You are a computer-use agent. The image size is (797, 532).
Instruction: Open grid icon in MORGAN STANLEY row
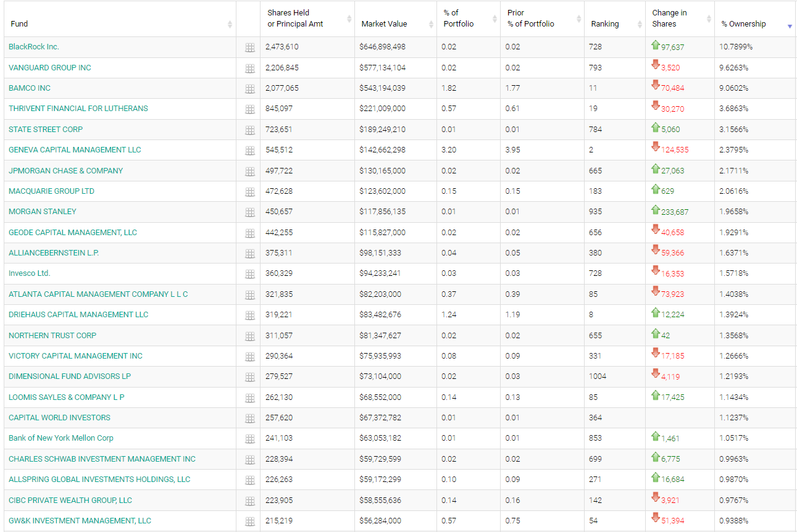pos(250,212)
